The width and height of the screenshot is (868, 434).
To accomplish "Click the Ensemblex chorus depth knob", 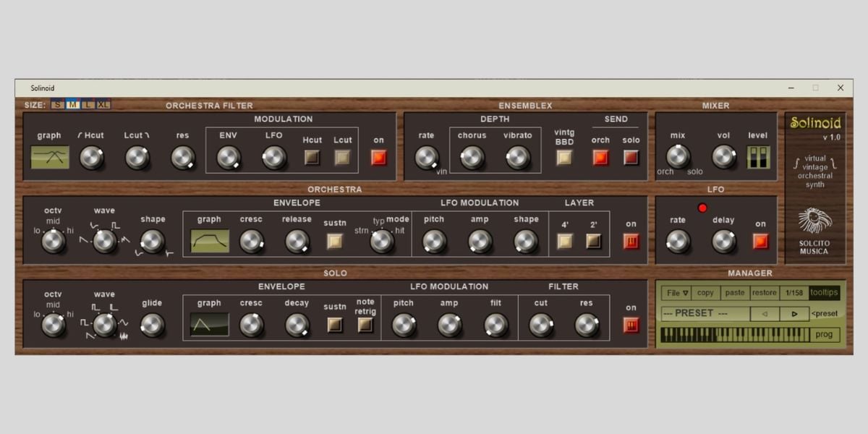I will (x=472, y=157).
